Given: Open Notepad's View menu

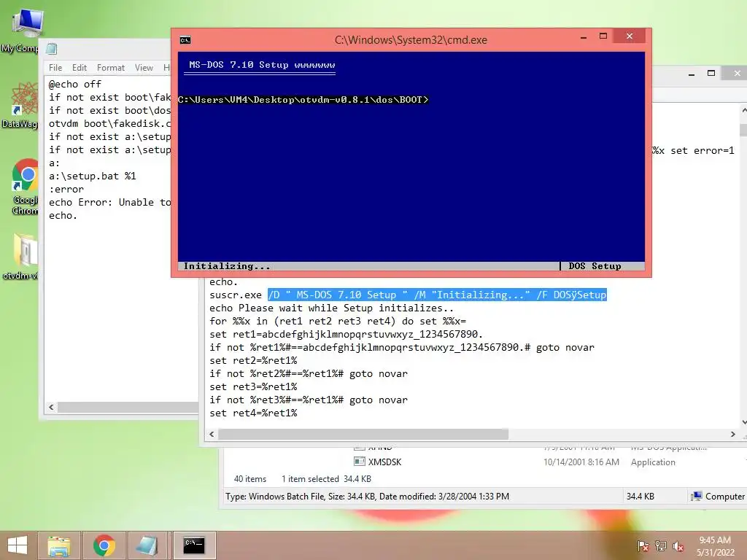Looking at the screenshot, I should click(x=144, y=68).
